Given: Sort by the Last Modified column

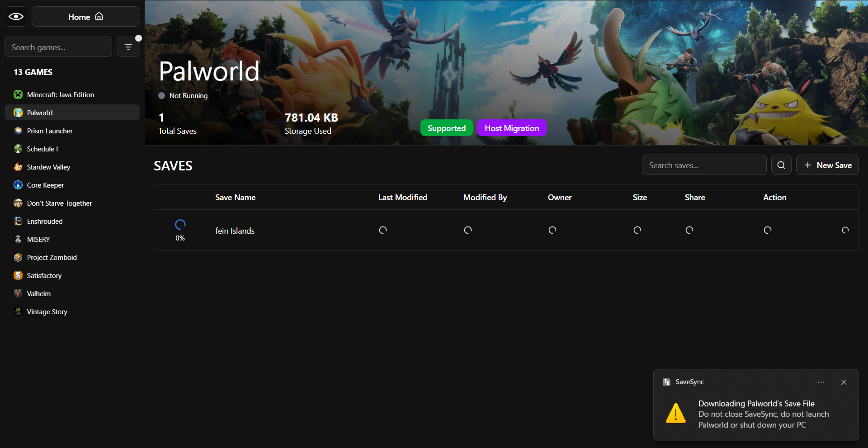Looking at the screenshot, I should tap(403, 198).
